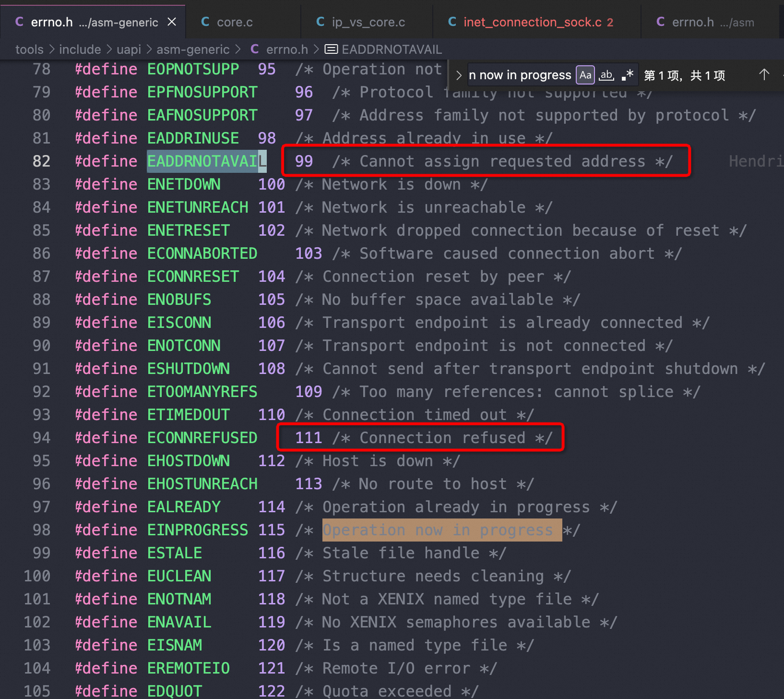784x699 pixels.
Task: Click the 'asm-generic' breadcrumb folder
Action: (193, 49)
